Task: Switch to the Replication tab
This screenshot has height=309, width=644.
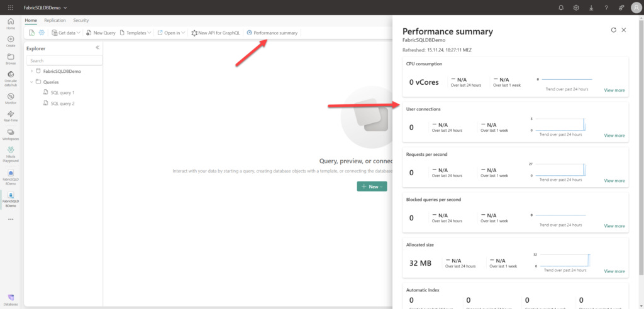Action: (55, 20)
